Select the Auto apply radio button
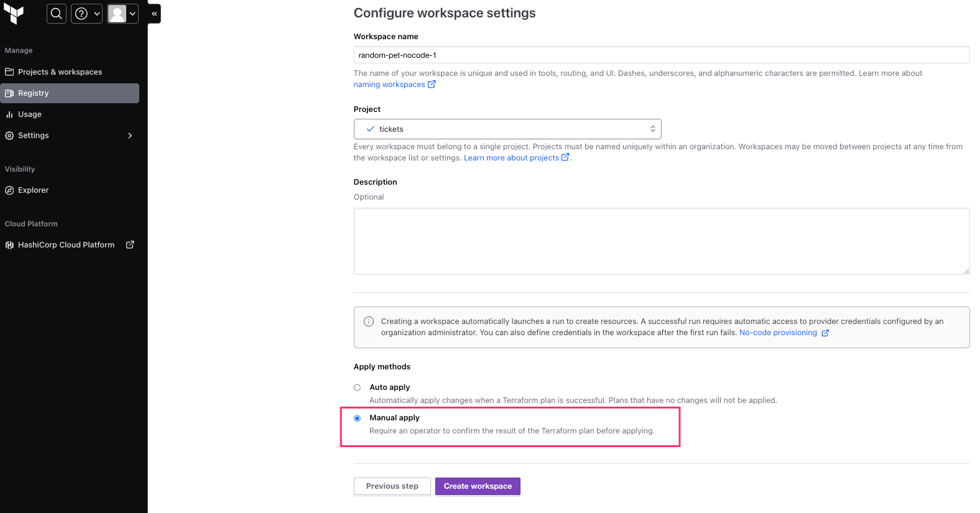Screen dimensions: 980x513 pyautogui.click(x=357, y=387)
